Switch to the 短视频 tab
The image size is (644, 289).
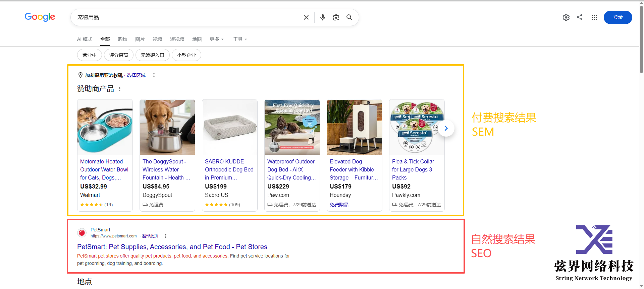tap(177, 39)
